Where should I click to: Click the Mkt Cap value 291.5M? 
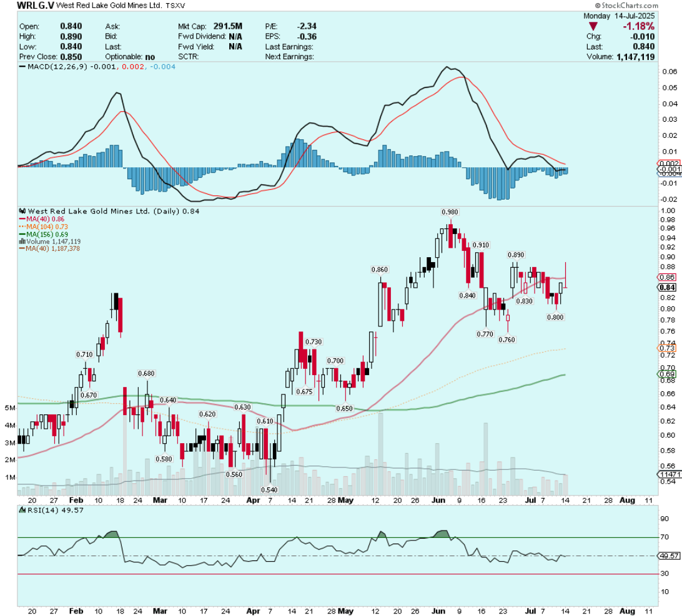tap(227, 26)
